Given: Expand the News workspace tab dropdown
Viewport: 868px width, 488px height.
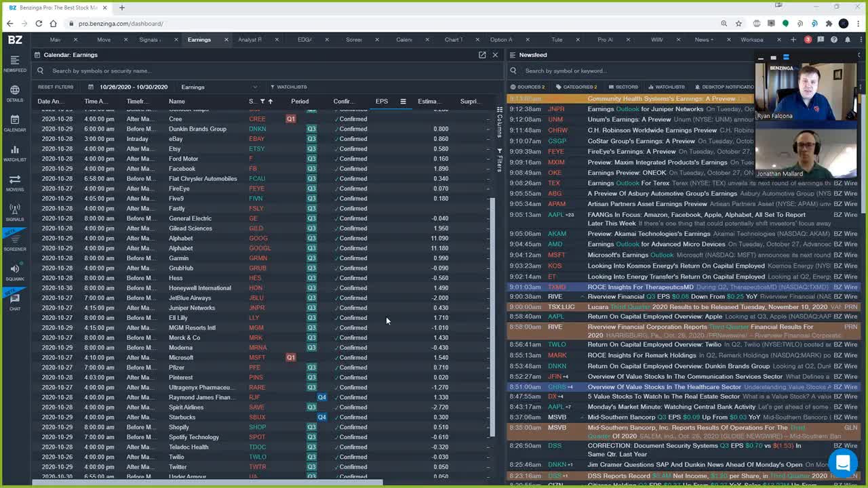Looking at the screenshot, I should pyautogui.click(x=711, y=40).
